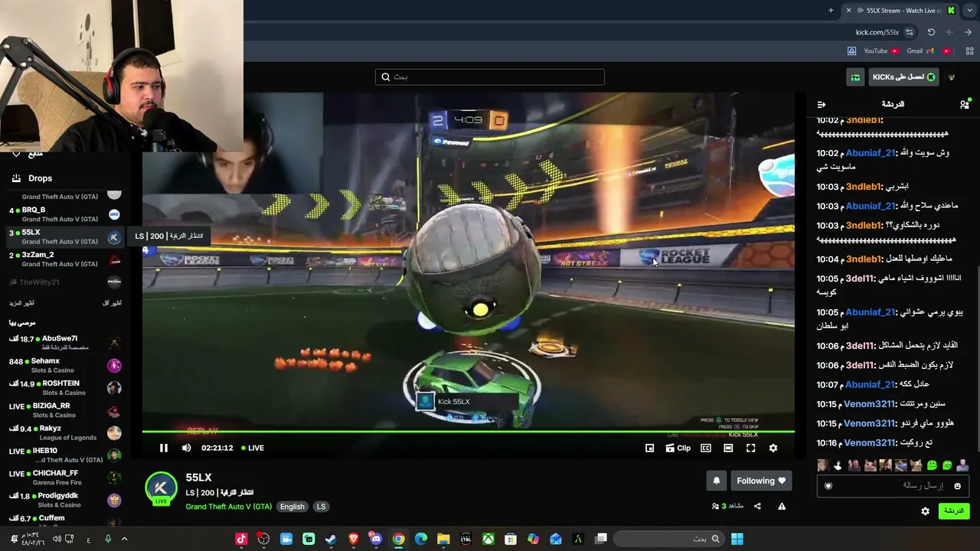Open recommended channel CHICHAR_FF
Image resolution: width=980 pixels, height=551 pixels.
(64, 478)
